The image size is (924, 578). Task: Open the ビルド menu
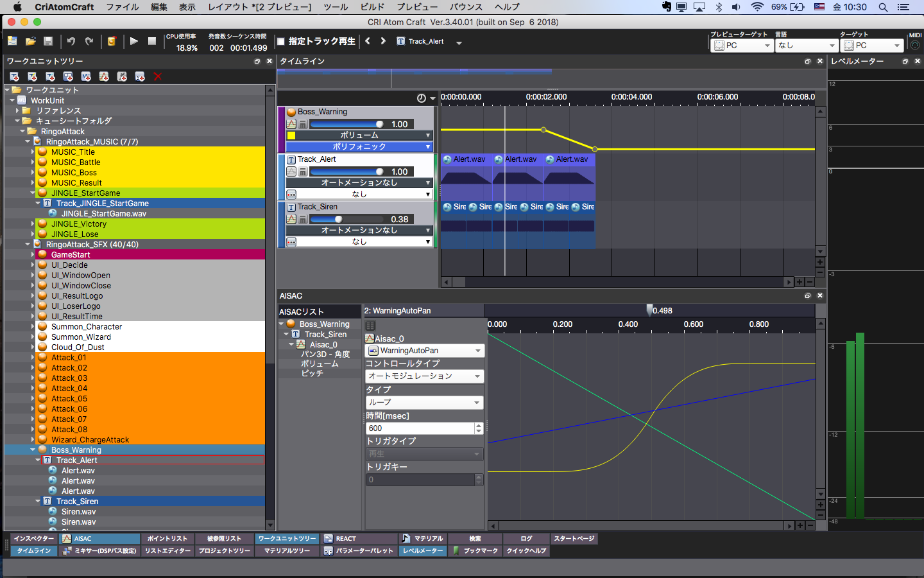[x=372, y=7]
